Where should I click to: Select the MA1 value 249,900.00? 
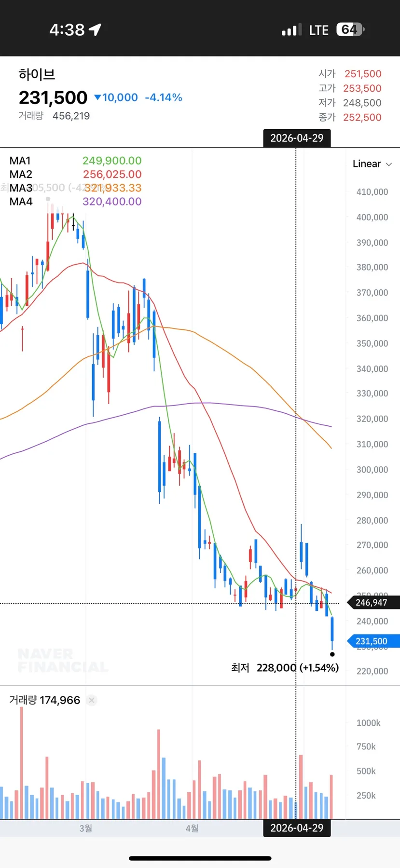click(x=112, y=161)
